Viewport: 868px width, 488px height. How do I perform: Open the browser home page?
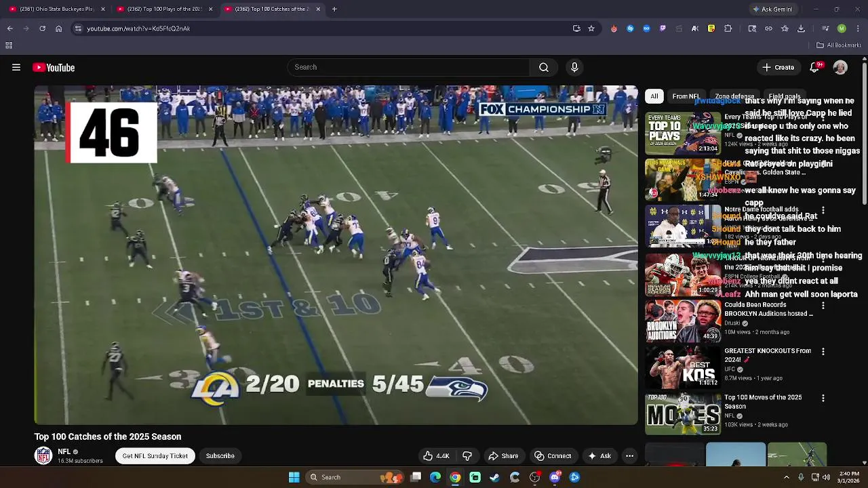[59, 28]
